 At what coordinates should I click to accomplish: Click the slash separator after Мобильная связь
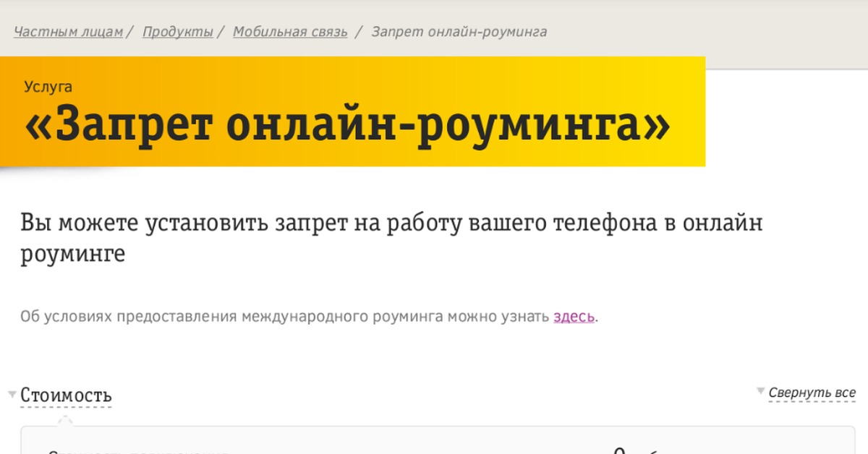[x=357, y=32]
